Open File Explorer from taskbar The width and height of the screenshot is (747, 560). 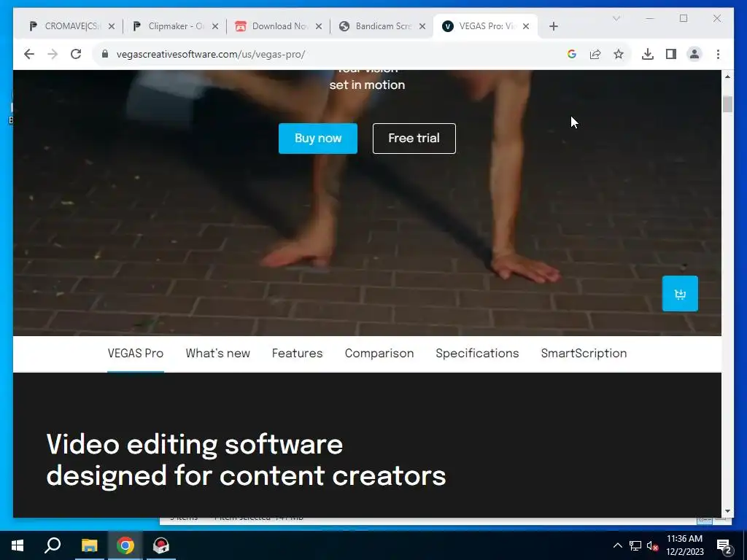89,545
